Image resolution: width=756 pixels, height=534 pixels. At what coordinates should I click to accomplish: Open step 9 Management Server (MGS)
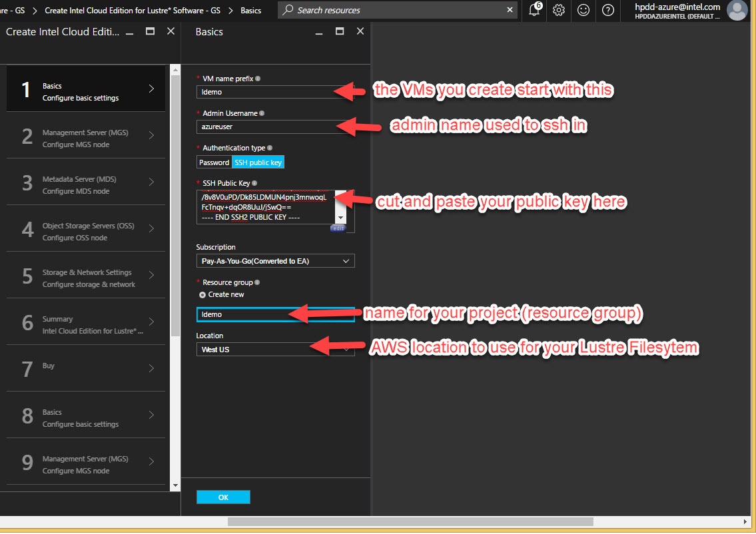(x=86, y=463)
